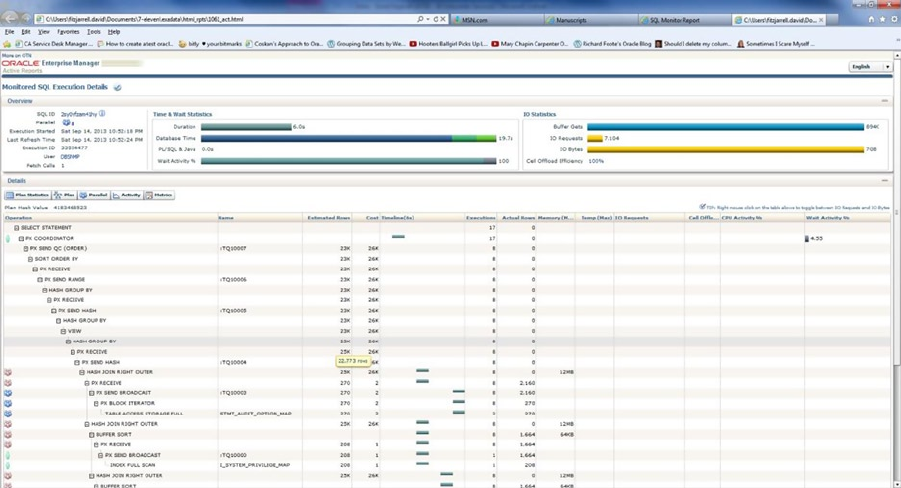Close the current C:\Users browser tab

point(821,20)
